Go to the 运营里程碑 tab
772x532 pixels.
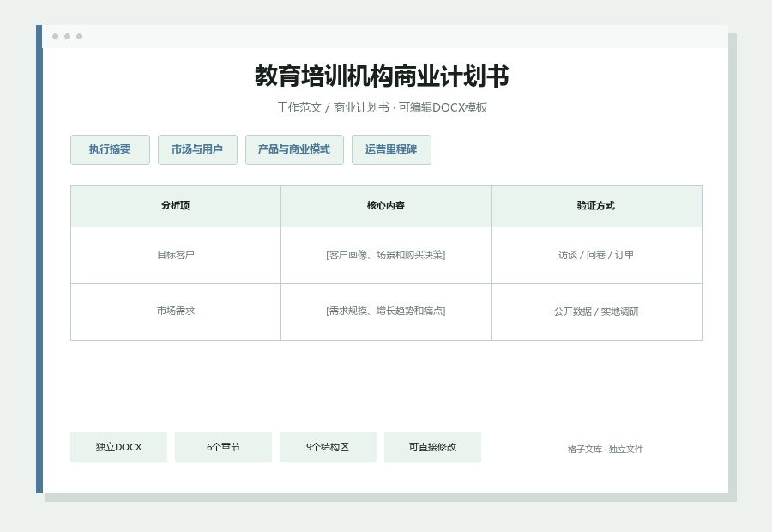pyautogui.click(x=391, y=150)
